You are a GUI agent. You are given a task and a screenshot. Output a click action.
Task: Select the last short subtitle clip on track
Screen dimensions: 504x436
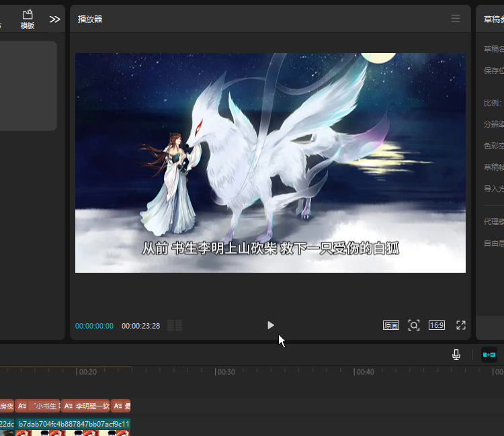pyautogui.click(x=121, y=406)
